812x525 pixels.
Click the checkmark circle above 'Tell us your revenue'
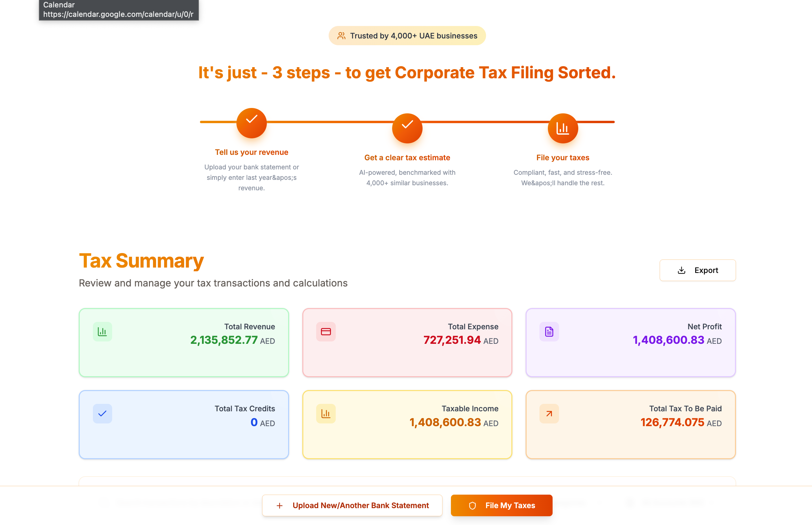click(x=251, y=123)
